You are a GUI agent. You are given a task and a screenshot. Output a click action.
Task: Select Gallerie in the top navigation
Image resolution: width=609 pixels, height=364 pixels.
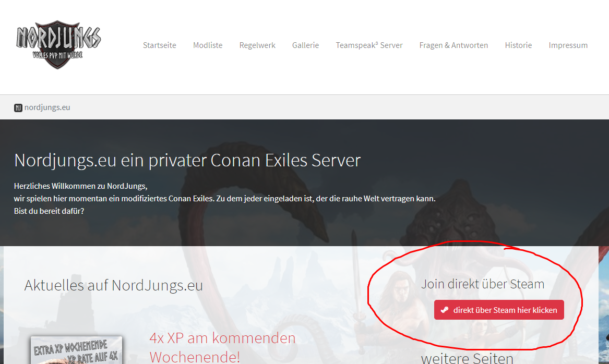pyautogui.click(x=305, y=45)
